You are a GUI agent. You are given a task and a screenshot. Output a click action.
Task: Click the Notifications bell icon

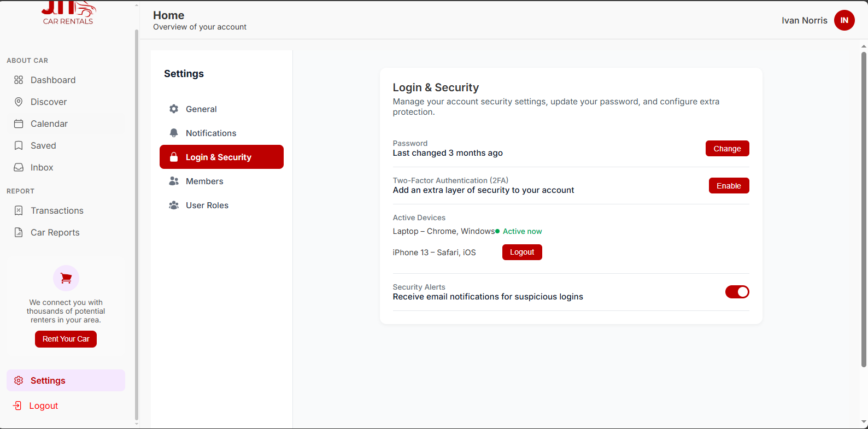click(x=174, y=133)
